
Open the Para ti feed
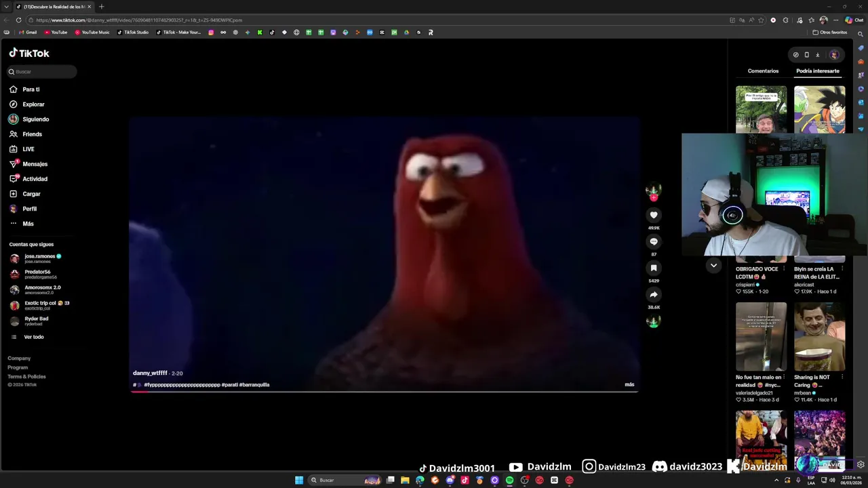coord(24,89)
